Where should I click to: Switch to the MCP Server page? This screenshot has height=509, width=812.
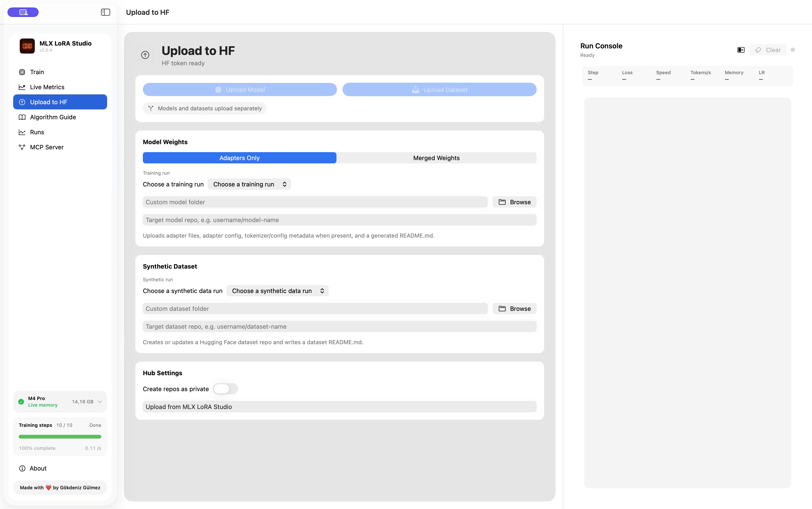[60, 147]
